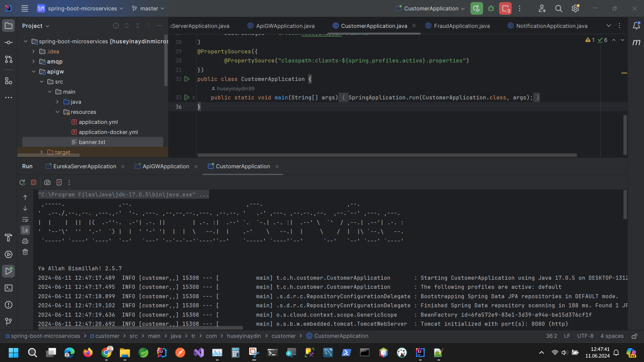644x362 pixels.
Task: Toggle scroll to end of console
Action: point(25,230)
